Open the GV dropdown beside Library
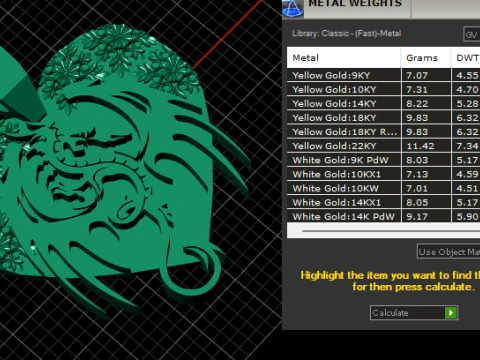The height and width of the screenshot is (360, 480). 472,35
